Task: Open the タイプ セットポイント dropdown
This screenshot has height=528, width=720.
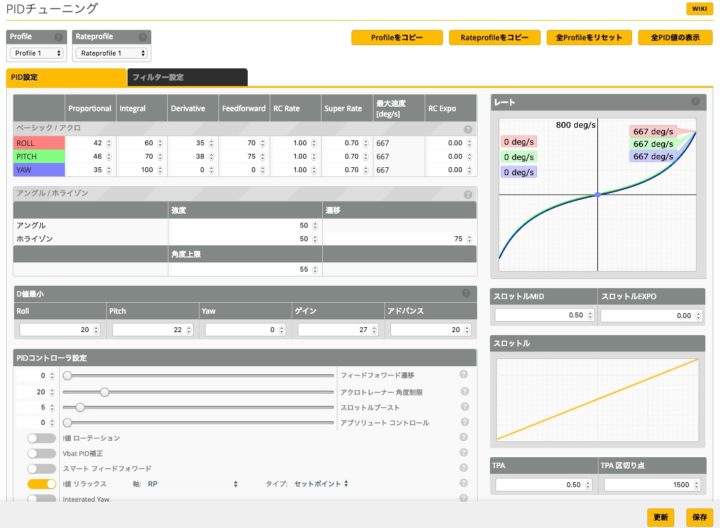Action: tap(320, 483)
